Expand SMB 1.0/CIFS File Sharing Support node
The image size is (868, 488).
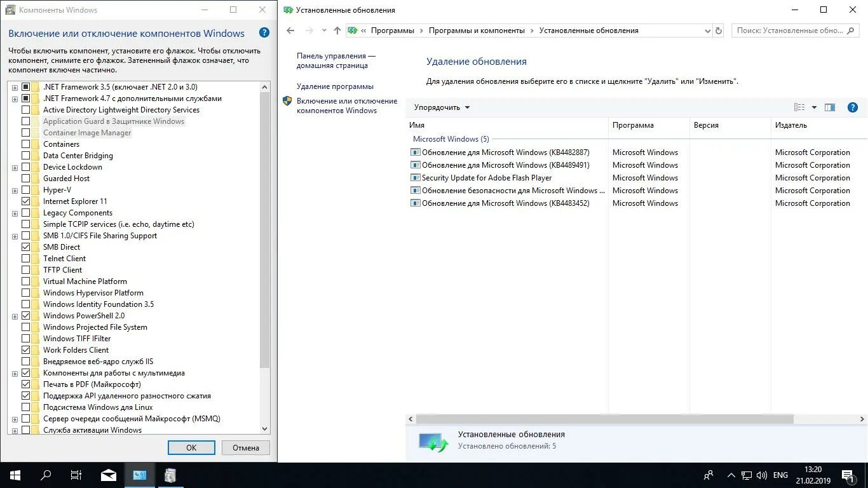point(15,236)
